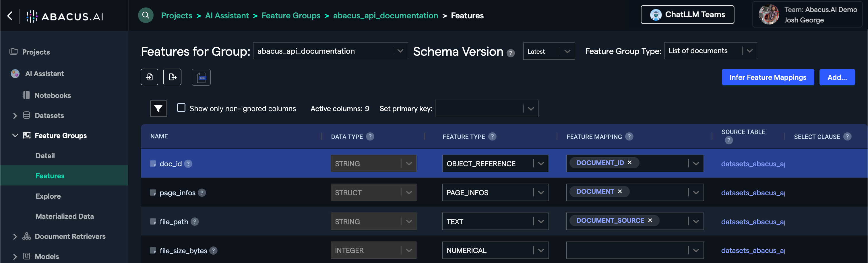This screenshot has height=263, width=868.
Task: Click the export file icon button
Action: coord(172,77)
